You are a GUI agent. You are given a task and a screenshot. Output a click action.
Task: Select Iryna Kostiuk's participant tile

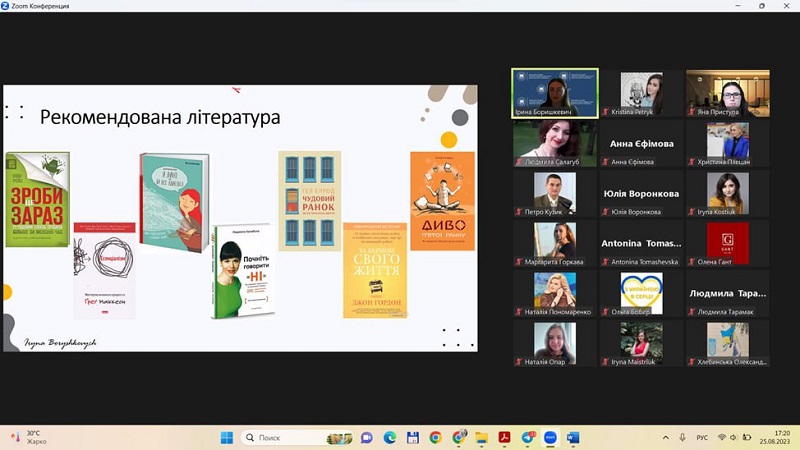point(728,193)
